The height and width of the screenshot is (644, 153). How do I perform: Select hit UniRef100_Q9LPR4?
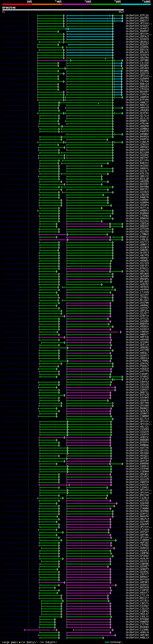point(137,58)
